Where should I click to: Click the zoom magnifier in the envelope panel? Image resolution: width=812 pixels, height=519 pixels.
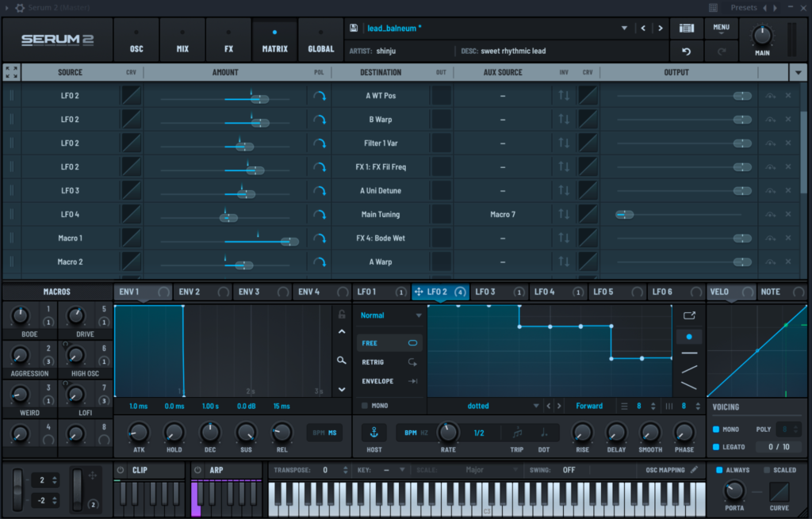[x=342, y=360]
